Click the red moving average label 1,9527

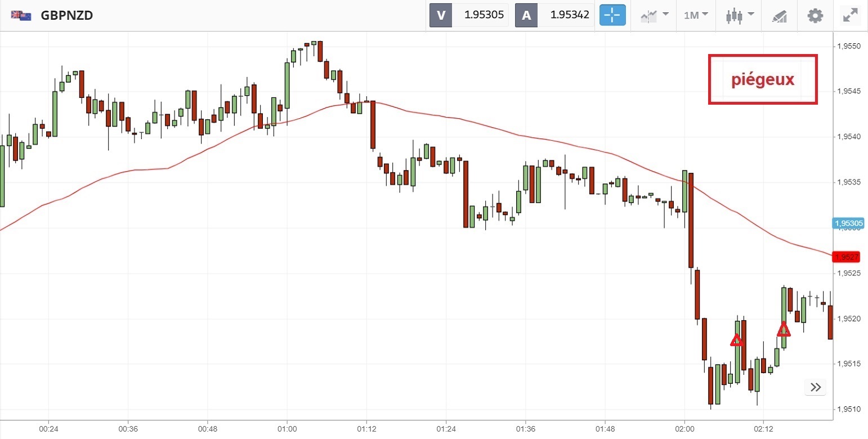coord(846,257)
